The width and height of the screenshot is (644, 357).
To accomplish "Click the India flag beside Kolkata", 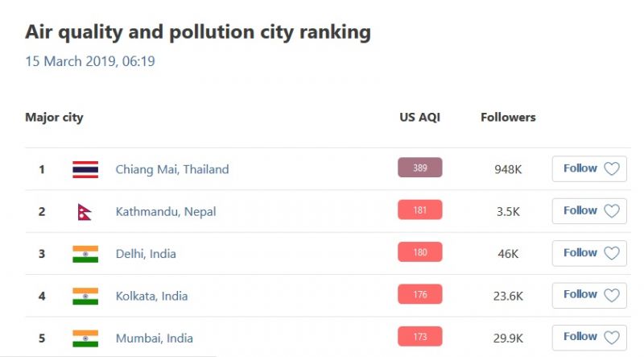I will [85, 296].
